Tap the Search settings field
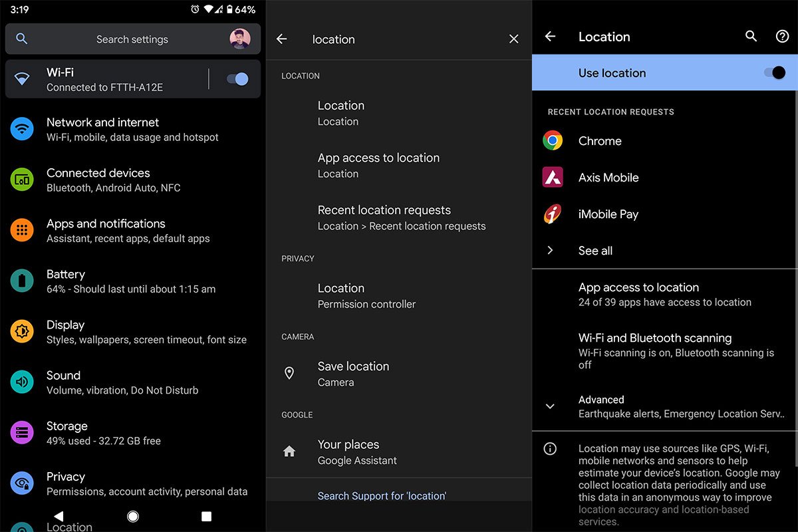Screen dimensions: 798x532 tap(132, 39)
